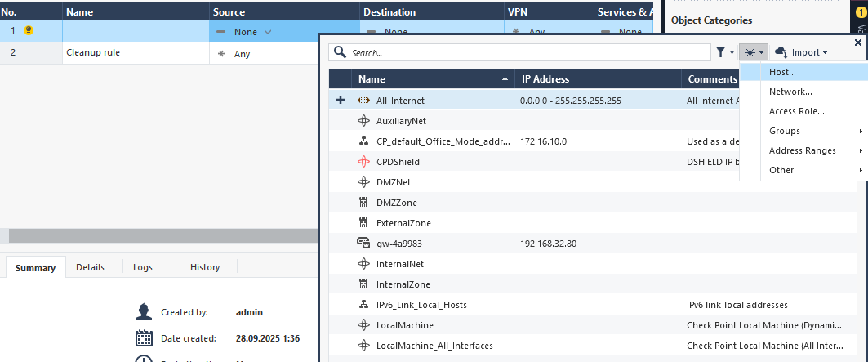Click the DMZZone zone icon
The image size is (868, 362).
coord(364,203)
